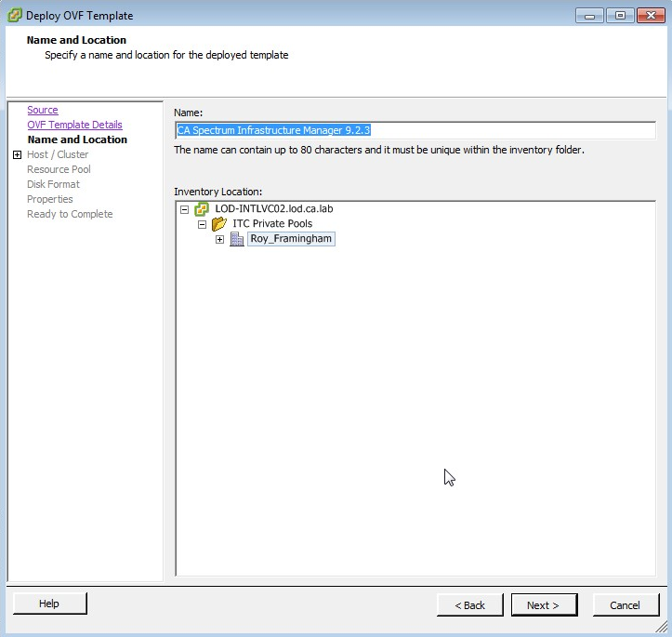
Task: Expand the Host / Cluster step
Action: (17, 154)
